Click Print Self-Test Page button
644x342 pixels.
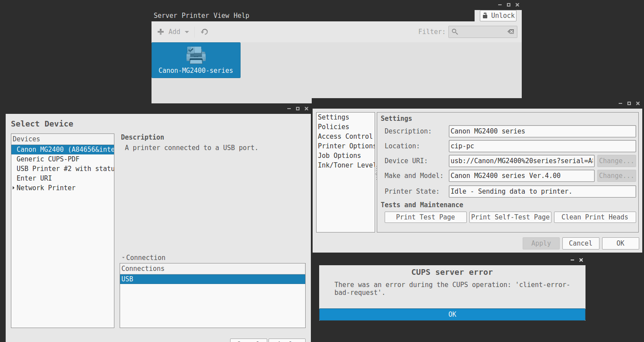[510, 217]
